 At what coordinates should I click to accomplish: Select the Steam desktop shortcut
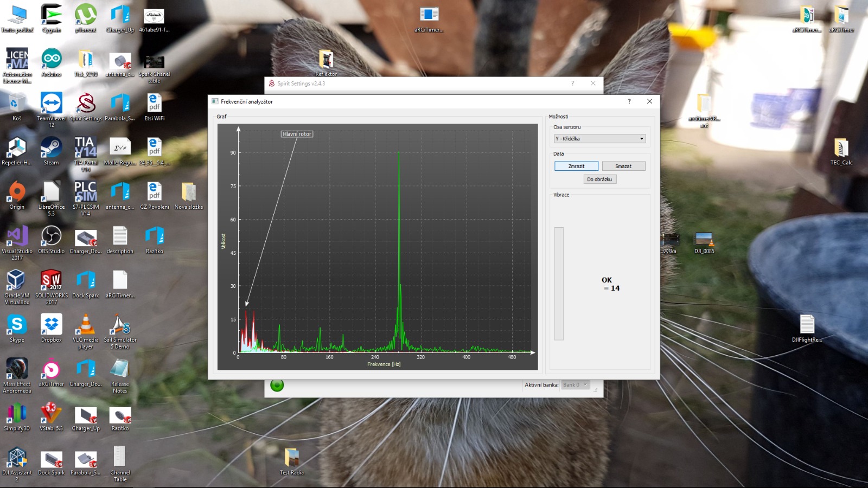point(52,149)
